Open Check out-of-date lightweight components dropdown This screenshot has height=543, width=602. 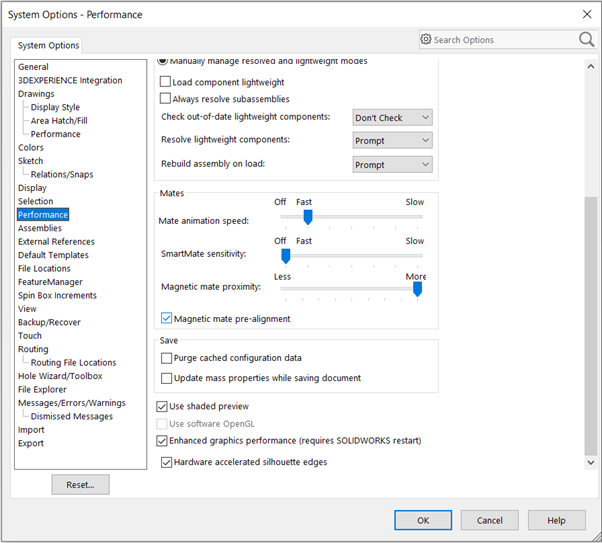(392, 118)
